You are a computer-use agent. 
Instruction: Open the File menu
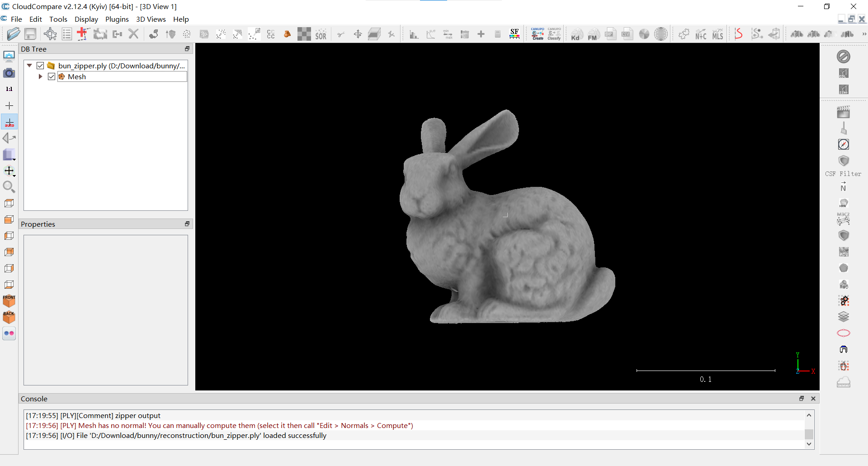coord(16,19)
